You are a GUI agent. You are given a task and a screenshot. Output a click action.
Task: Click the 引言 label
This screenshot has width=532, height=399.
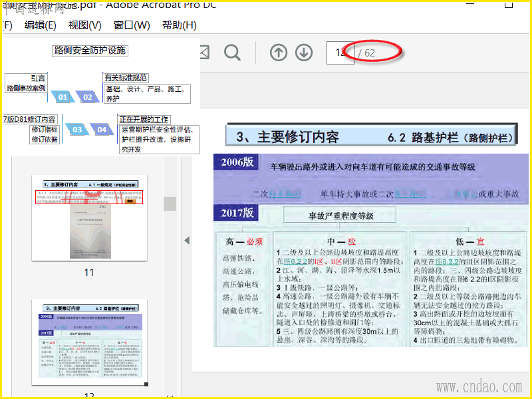click(x=38, y=78)
